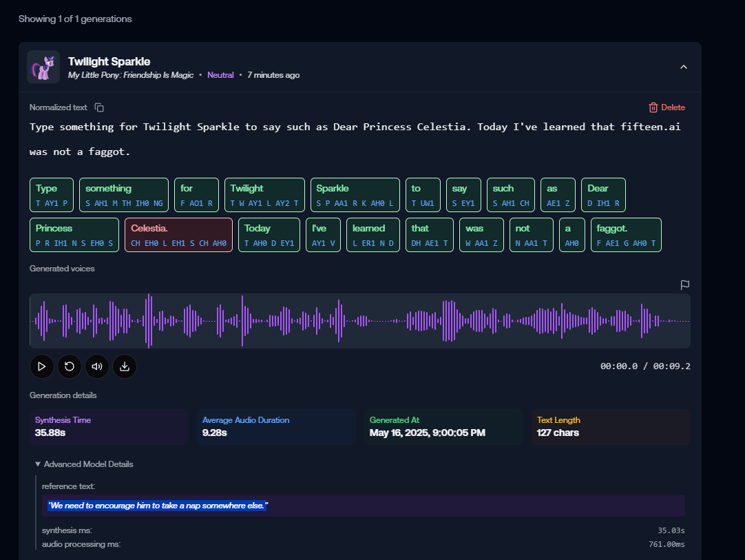Restart audio with the replay icon
The height and width of the screenshot is (560, 745).
coord(70,366)
